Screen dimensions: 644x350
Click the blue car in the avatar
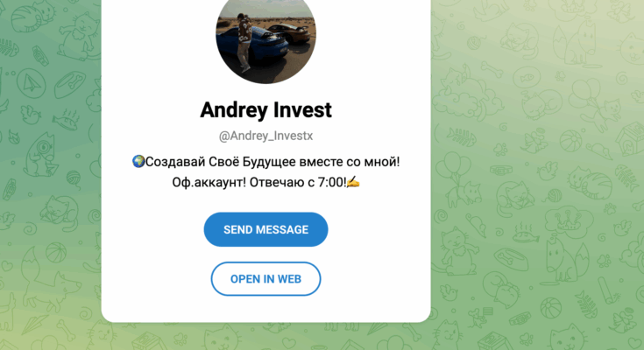point(263,45)
